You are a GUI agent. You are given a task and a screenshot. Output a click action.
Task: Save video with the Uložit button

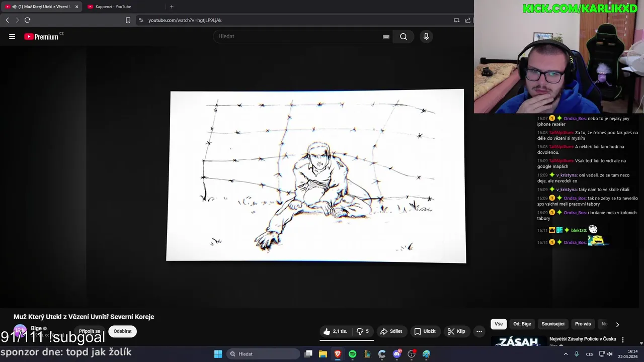425,331
